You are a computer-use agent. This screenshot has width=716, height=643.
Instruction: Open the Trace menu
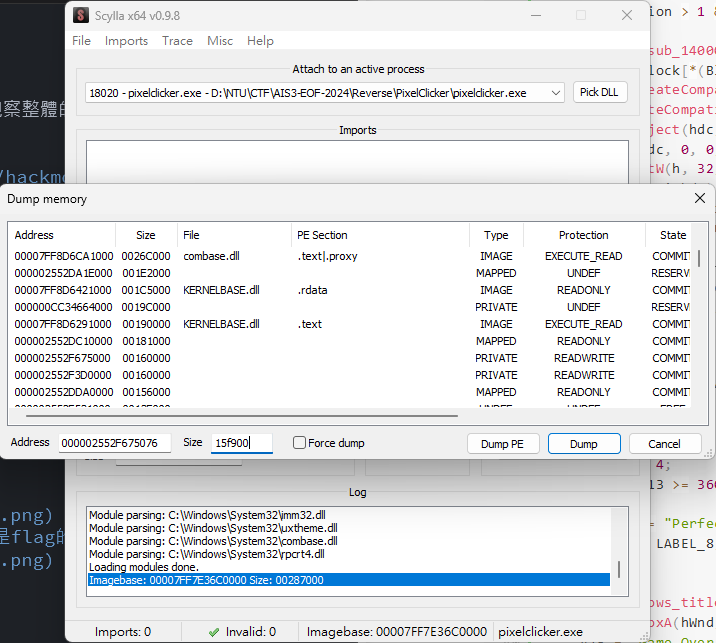177,41
